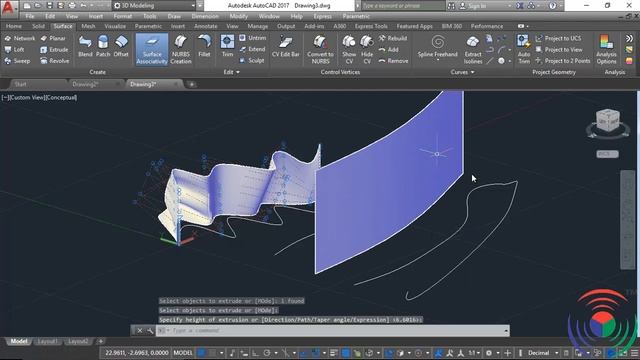Open status bar customization menu

635,353
